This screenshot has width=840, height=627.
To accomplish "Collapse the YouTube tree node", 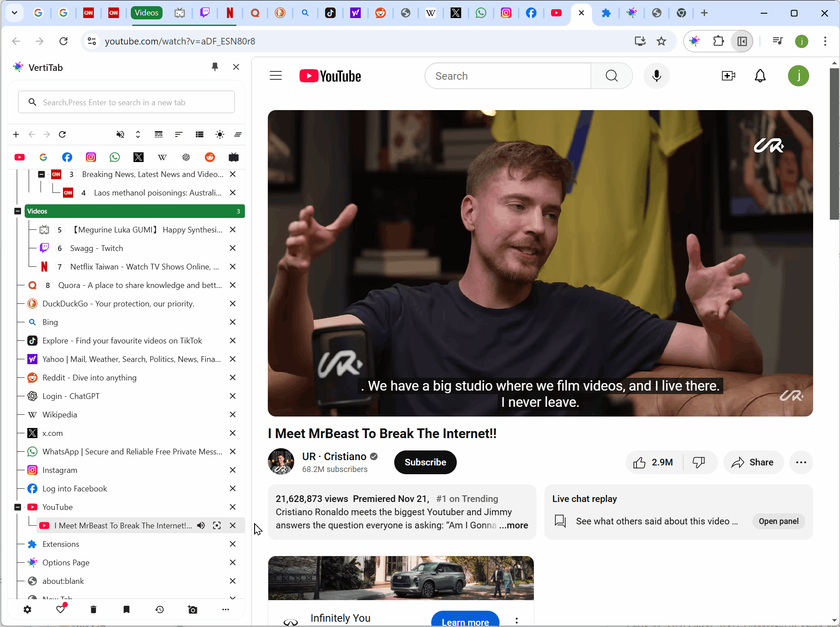I will pos(18,507).
